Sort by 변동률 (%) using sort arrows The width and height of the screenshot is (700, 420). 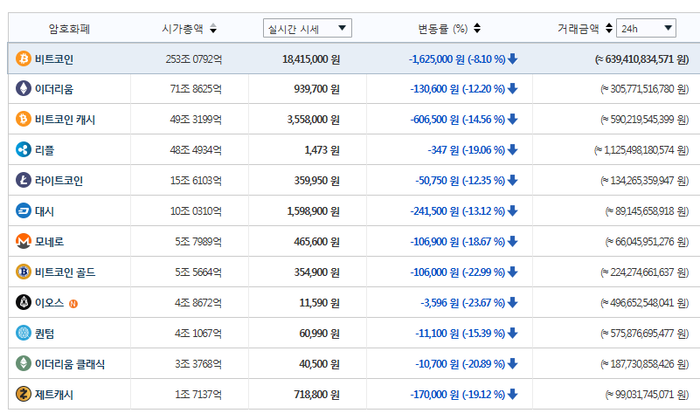(477, 28)
